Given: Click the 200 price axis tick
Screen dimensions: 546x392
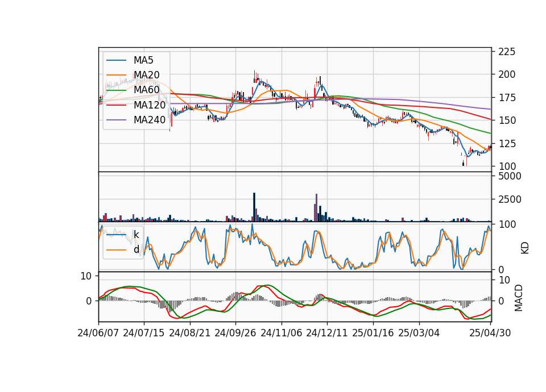Looking at the screenshot, I should [x=507, y=74].
